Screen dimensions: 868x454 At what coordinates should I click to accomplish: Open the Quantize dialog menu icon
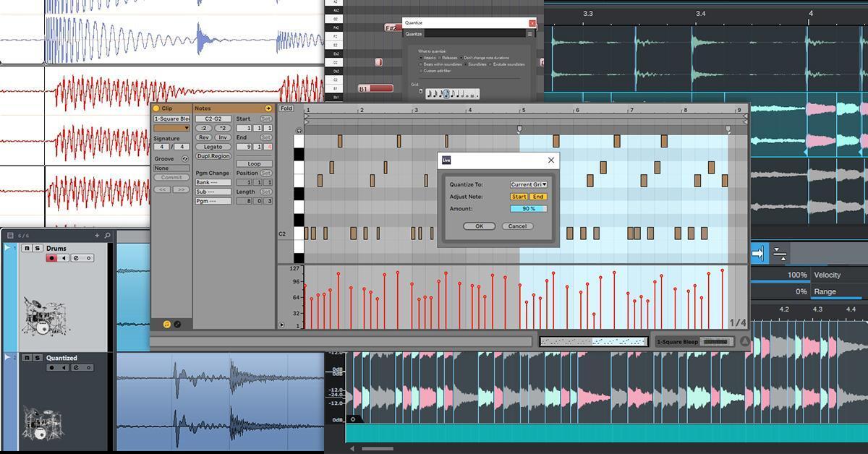tap(529, 34)
